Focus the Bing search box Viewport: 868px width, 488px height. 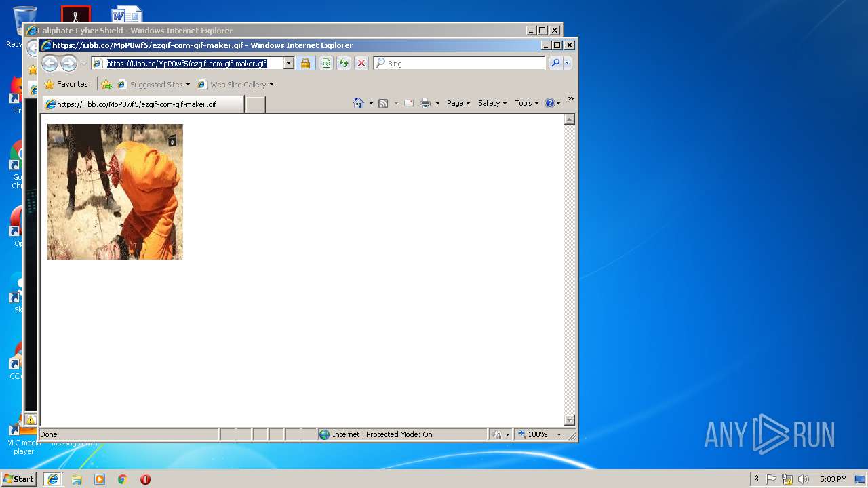[x=459, y=64]
